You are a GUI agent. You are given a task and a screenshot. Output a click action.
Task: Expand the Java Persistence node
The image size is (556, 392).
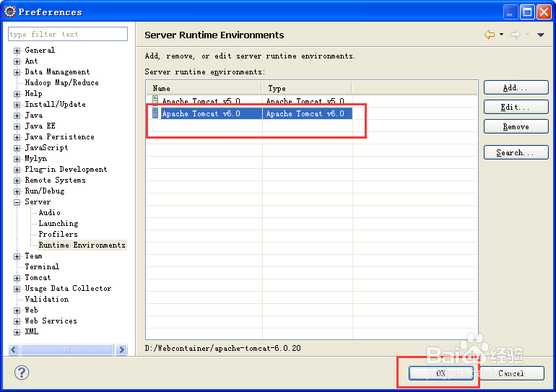(x=17, y=137)
